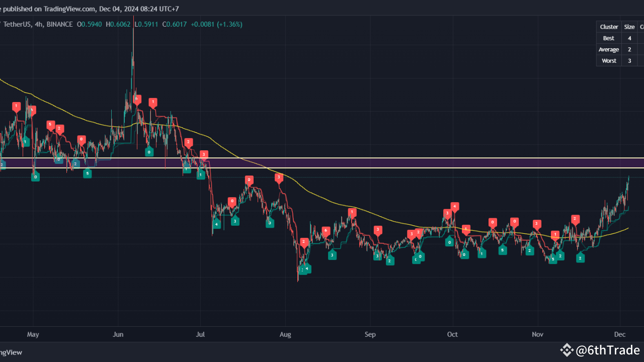
Task: Select the Best row in the Cluster table
Action: coord(609,38)
